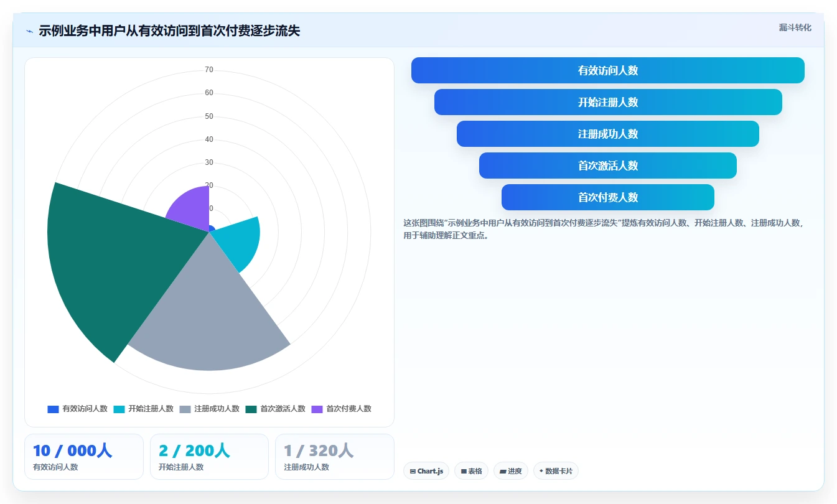837x504 pixels.
Task: Click the lightning icon beside the title
Action: 29,31
